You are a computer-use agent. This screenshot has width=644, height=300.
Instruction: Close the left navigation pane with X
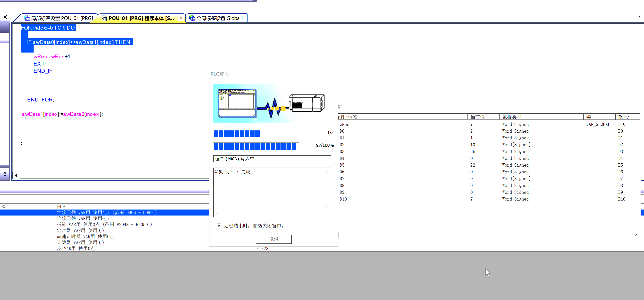[x=5, y=17]
